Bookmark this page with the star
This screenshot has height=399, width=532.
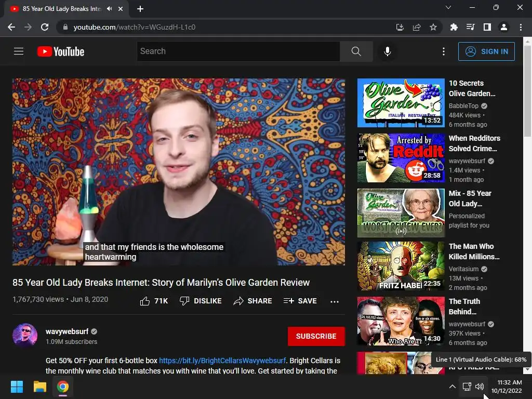(433, 27)
